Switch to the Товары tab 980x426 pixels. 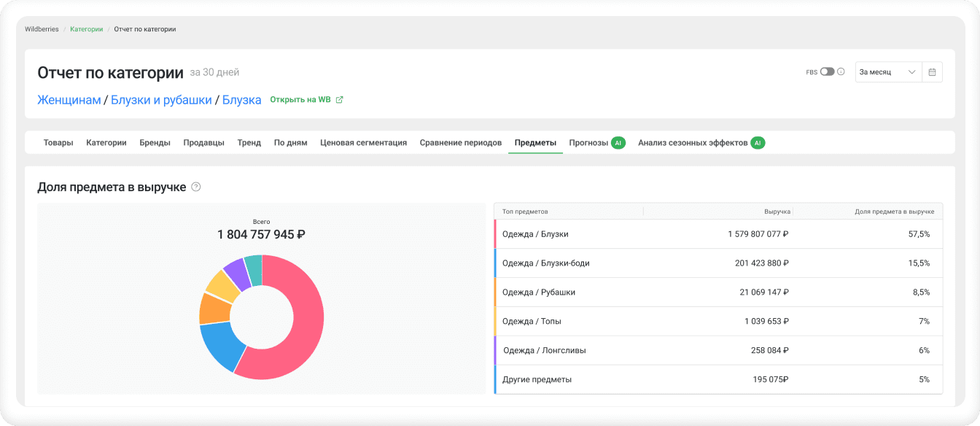point(58,143)
